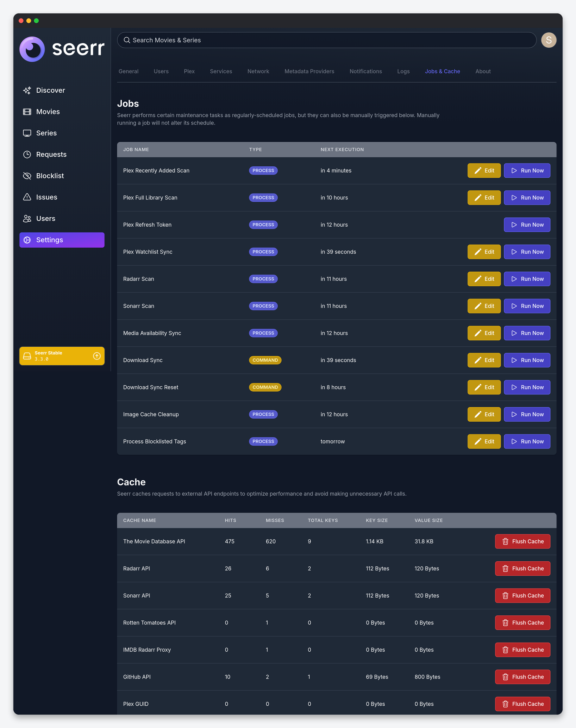Open the Services tab

pyautogui.click(x=221, y=71)
